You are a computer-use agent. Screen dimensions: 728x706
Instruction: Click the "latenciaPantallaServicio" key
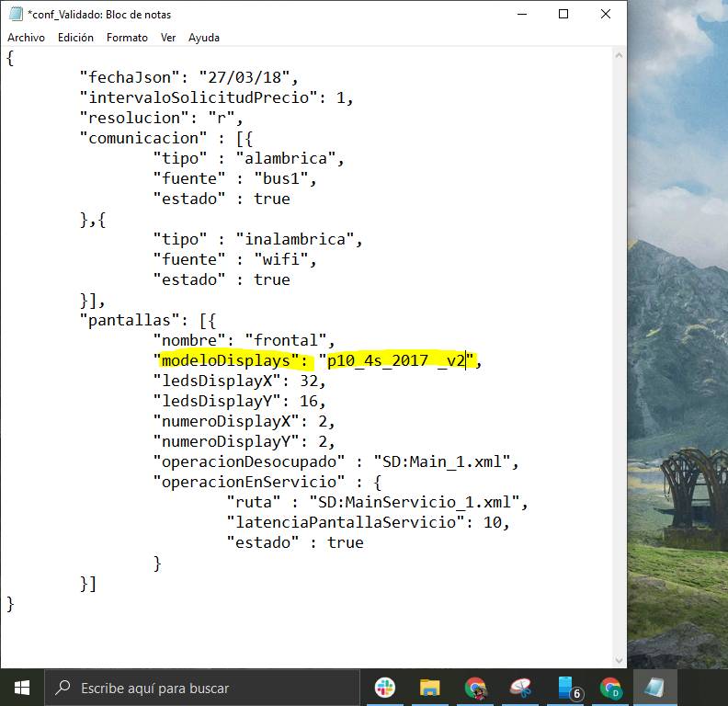pos(346,522)
